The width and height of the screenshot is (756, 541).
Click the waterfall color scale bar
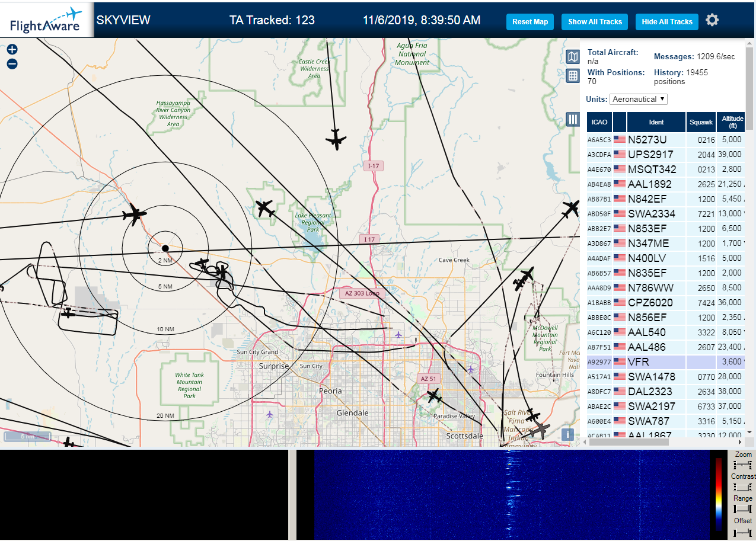(x=719, y=494)
